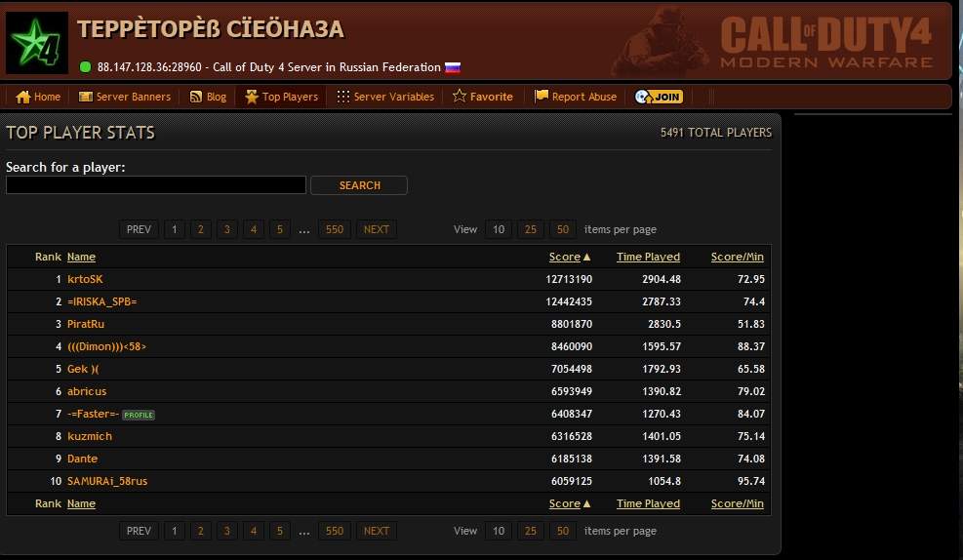The width and height of the screenshot is (963, 560).
Task: Click the green star game logo icon
Action: 37,43
